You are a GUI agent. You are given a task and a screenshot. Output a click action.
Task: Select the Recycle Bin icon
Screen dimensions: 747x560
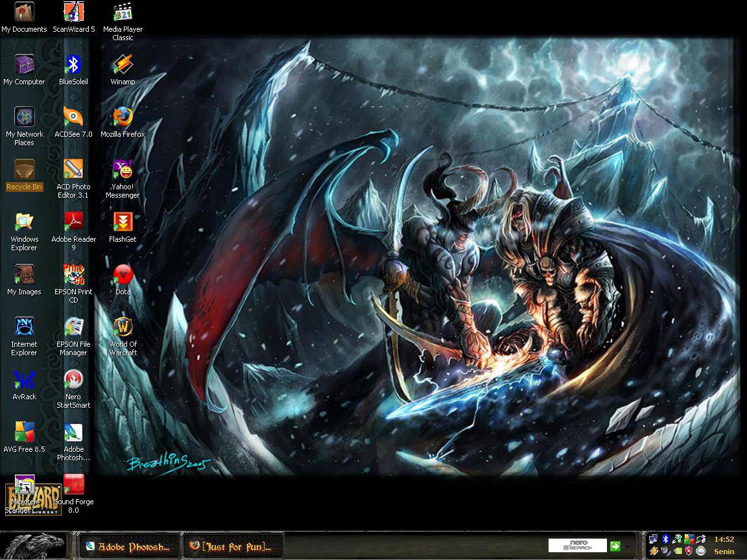[x=24, y=175]
